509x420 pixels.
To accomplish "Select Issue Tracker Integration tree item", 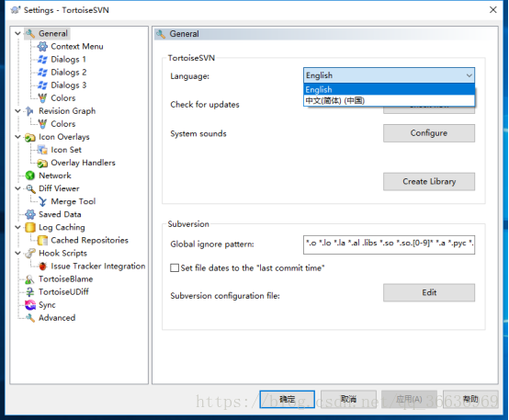I will [x=98, y=266].
